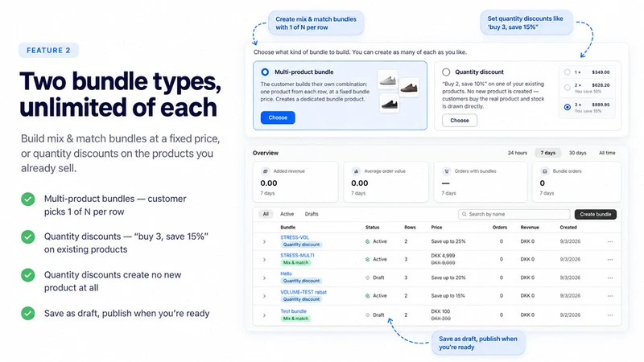This screenshot has height=362, width=644.
Task: Click Active status icon in VOLUME-TEST rabat row
Action: pos(368,296)
